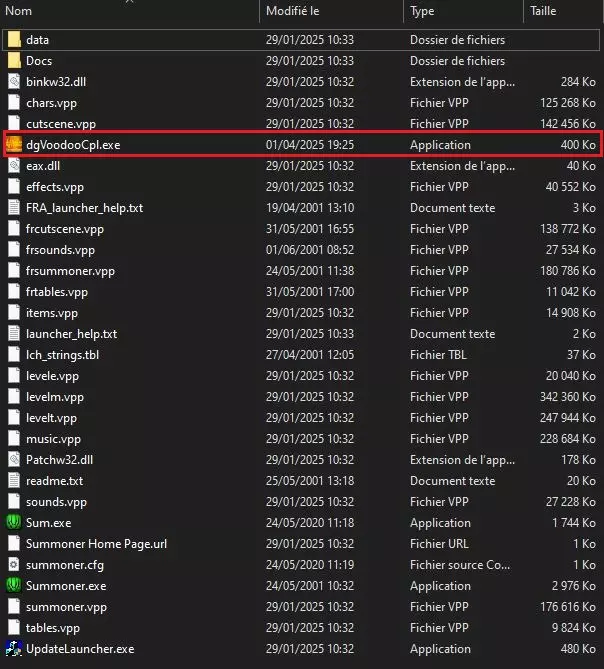Sort files by the Taille column header

click(543, 11)
